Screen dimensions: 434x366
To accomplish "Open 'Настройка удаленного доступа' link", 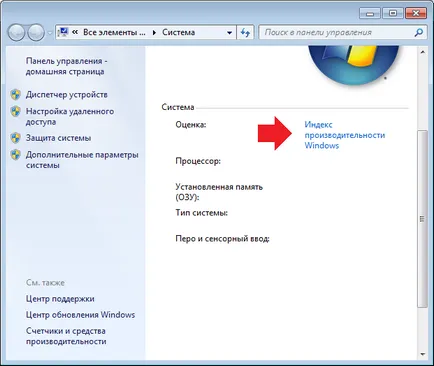I will click(70, 116).
